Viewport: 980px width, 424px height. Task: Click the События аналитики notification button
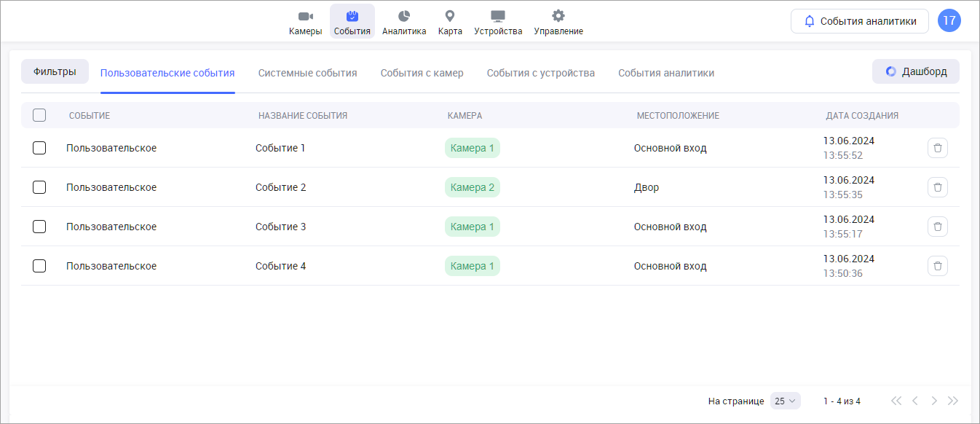pyautogui.click(x=859, y=21)
